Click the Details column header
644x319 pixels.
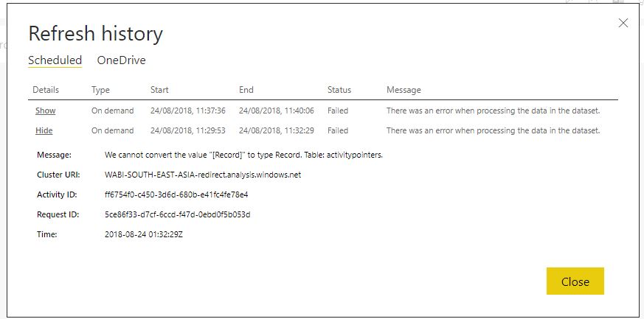(46, 90)
